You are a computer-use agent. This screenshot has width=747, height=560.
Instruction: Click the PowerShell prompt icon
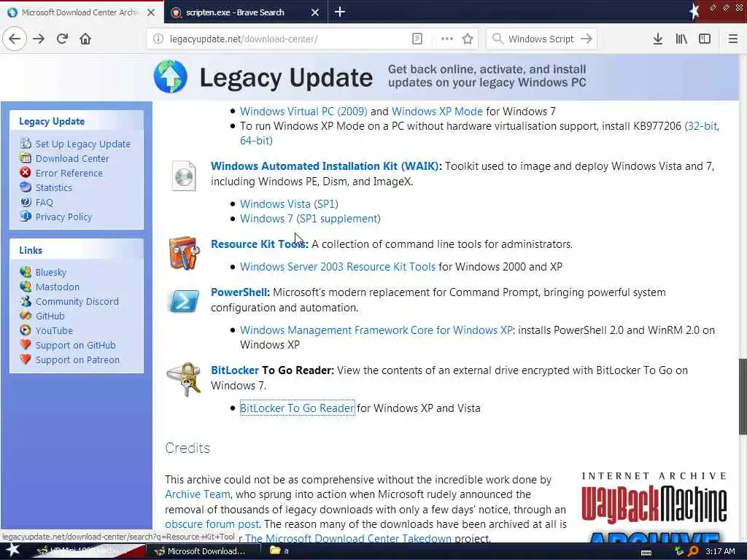pyautogui.click(x=184, y=301)
